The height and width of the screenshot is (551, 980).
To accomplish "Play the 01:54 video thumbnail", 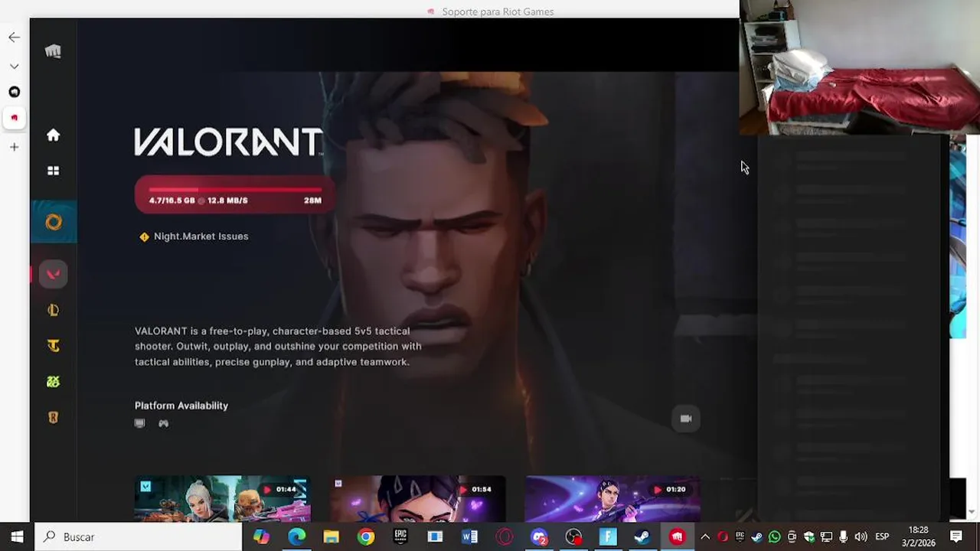I will 417,498.
